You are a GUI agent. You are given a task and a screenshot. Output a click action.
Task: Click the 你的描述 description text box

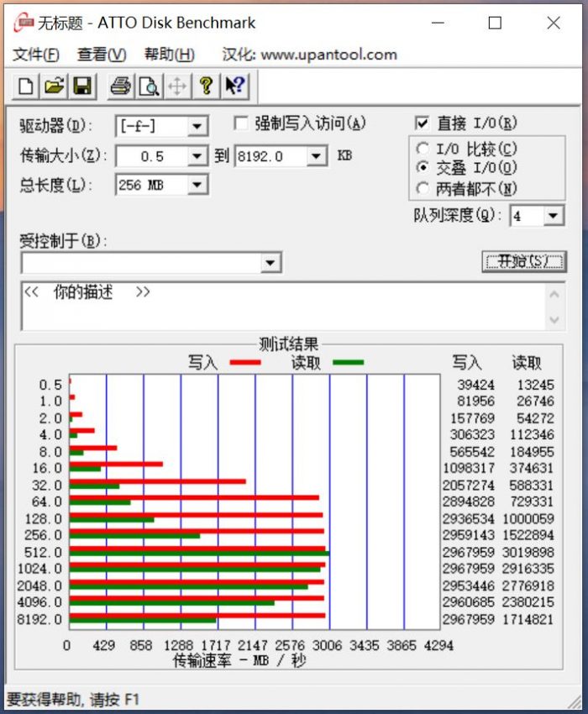click(x=277, y=307)
